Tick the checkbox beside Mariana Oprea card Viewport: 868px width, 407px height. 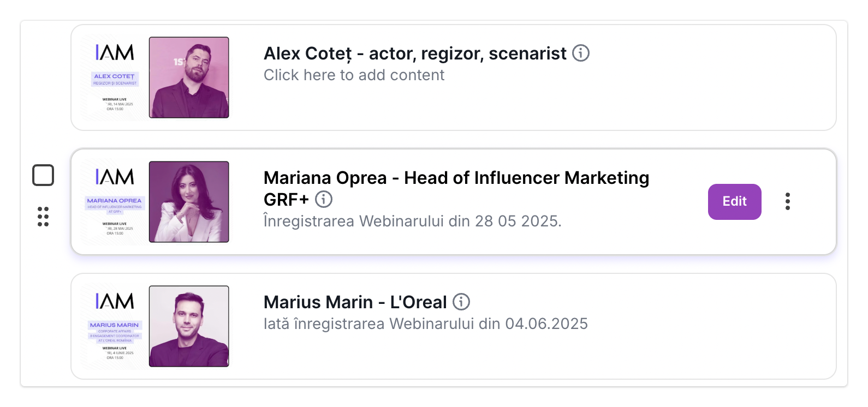coord(43,175)
